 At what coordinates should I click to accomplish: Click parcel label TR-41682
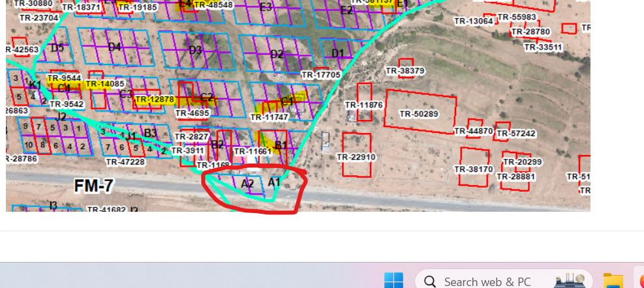pyautogui.click(x=106, y=210)
